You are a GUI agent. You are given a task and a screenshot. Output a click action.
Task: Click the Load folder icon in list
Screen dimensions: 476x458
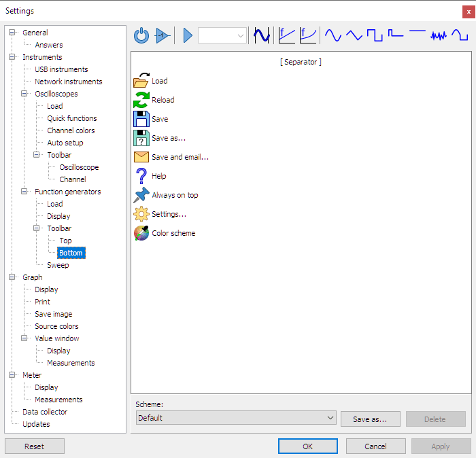point(141,80)
